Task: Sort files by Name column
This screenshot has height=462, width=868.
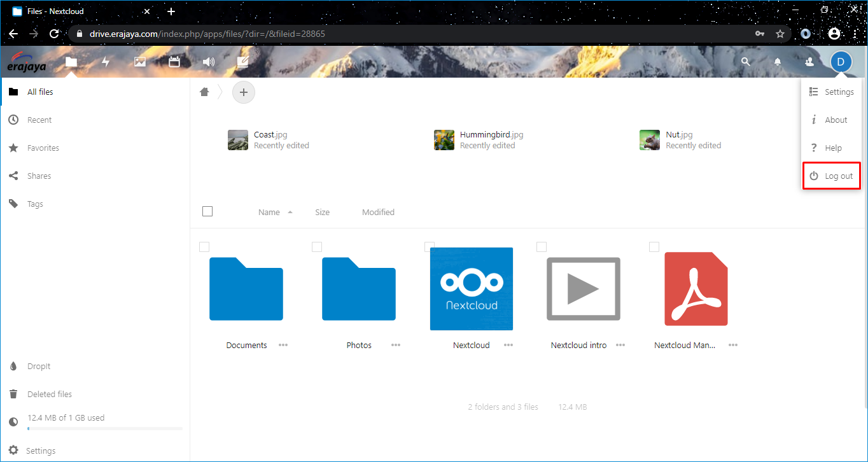Action: (269, 213)
